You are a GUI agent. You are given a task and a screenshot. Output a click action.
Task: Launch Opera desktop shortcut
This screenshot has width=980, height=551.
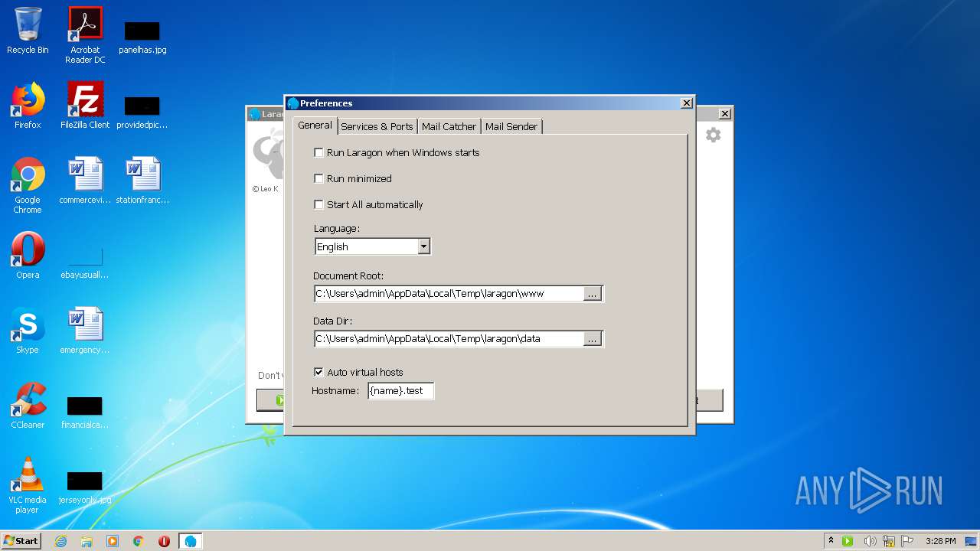coord(28,256)
